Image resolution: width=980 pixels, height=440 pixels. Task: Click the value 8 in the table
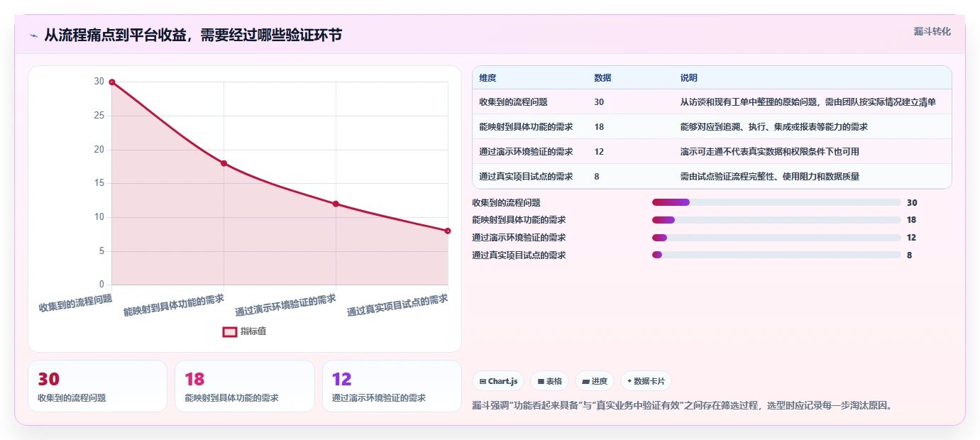(597, 177)
